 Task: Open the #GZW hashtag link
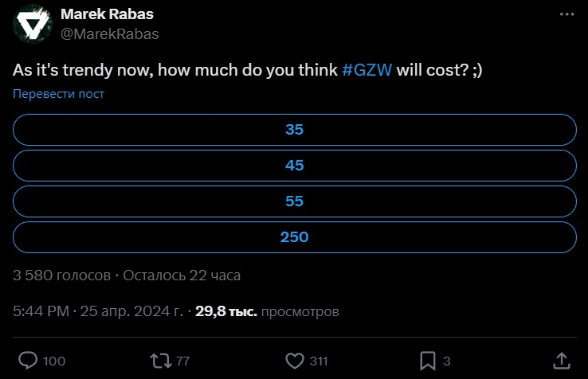(367, 69)
